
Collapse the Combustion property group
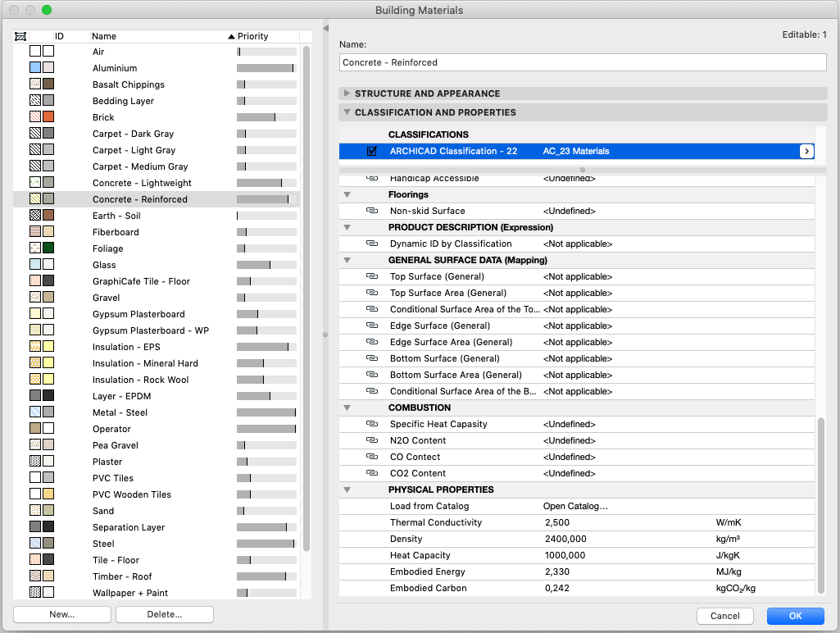click(347, 408)
